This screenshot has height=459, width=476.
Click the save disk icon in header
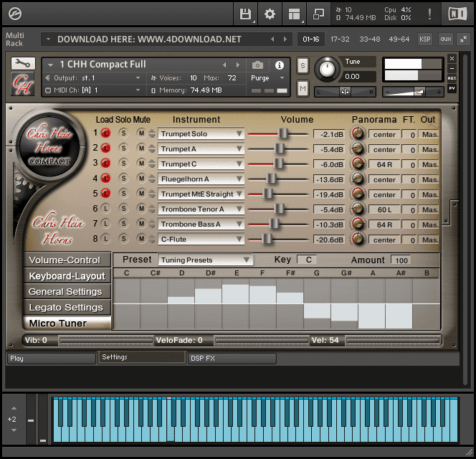(x=245, y=14)
